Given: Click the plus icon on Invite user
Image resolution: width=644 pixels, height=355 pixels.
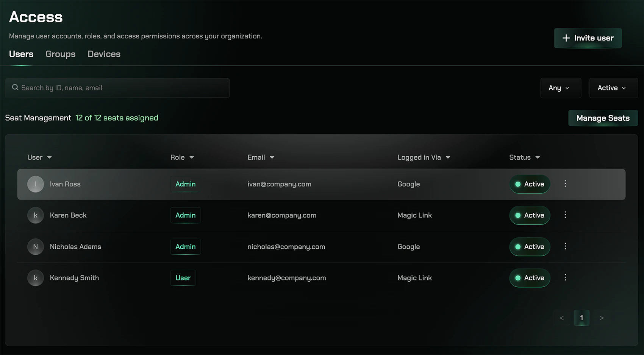Looking at the screenshot, I should [x=566, y=38].
